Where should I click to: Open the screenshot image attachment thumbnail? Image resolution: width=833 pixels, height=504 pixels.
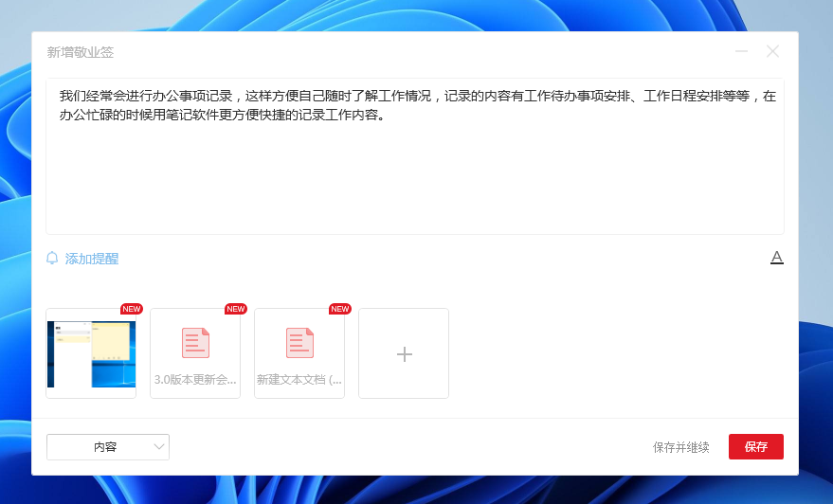(91, 353)
